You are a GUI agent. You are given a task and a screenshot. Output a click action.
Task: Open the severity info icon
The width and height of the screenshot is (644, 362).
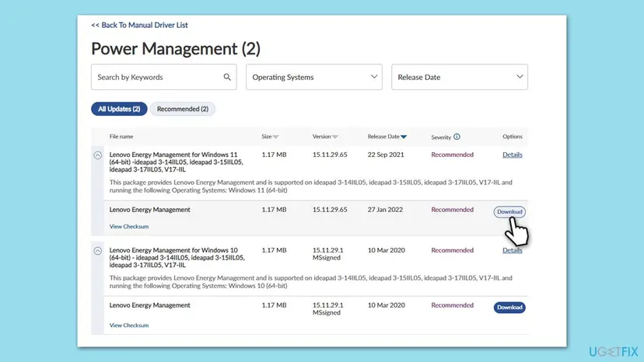coord(457,137)
